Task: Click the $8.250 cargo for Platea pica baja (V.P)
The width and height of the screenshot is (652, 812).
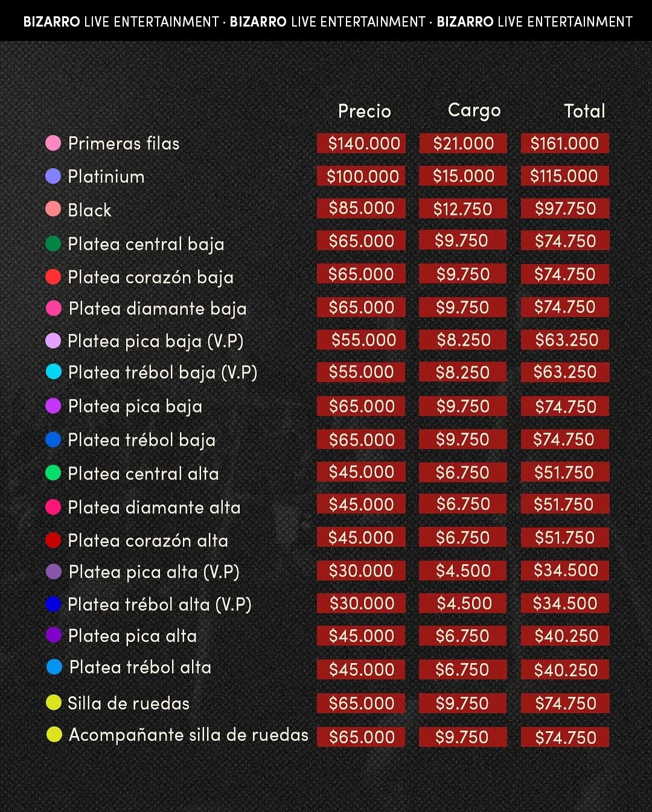Action: (x=463, y=340)
